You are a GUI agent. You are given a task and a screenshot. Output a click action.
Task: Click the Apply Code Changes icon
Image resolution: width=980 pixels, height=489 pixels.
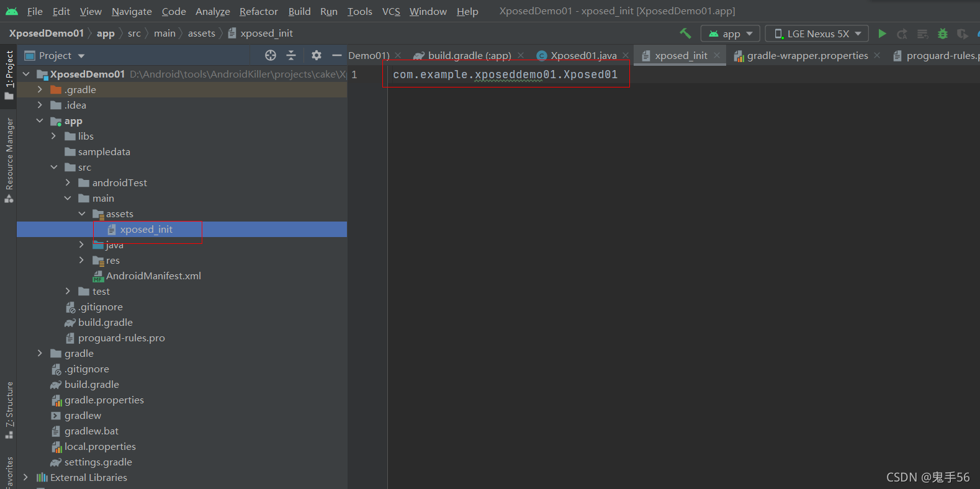pyautogui.click(x=922, y=34)
